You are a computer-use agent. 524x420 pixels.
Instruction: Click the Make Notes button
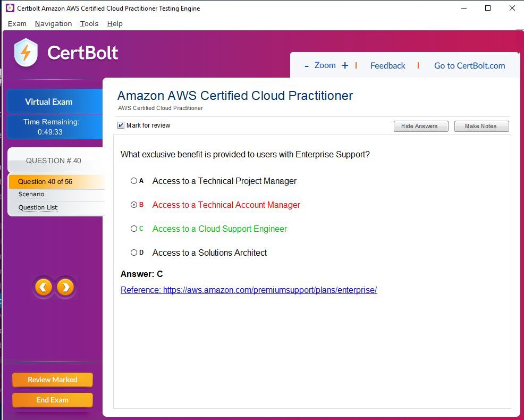(481, 126)
